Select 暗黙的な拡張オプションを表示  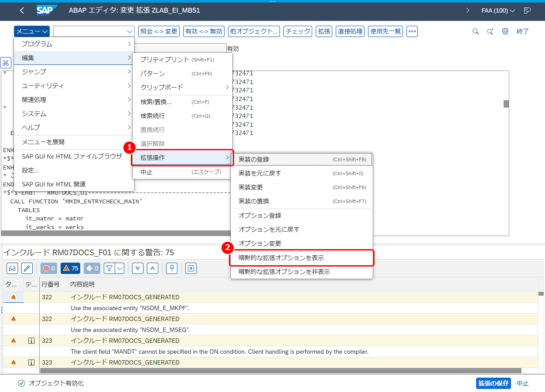pyautogui.click(x=302, y=258)
